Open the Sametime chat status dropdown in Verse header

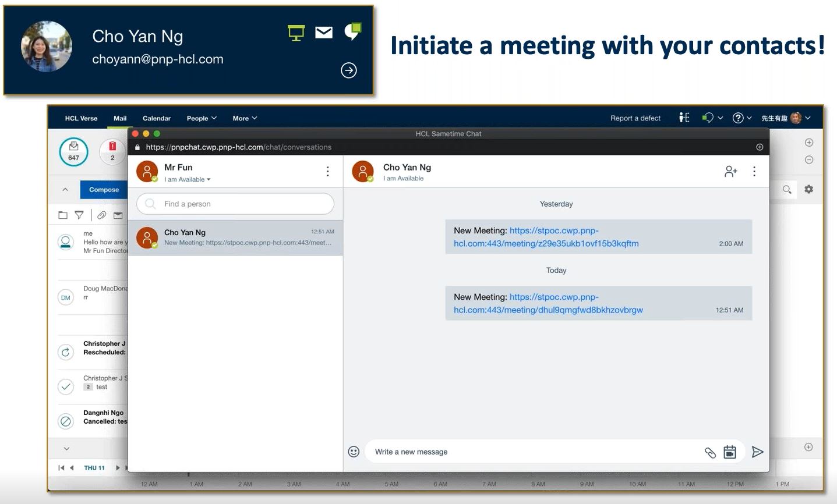coord(712,118)
